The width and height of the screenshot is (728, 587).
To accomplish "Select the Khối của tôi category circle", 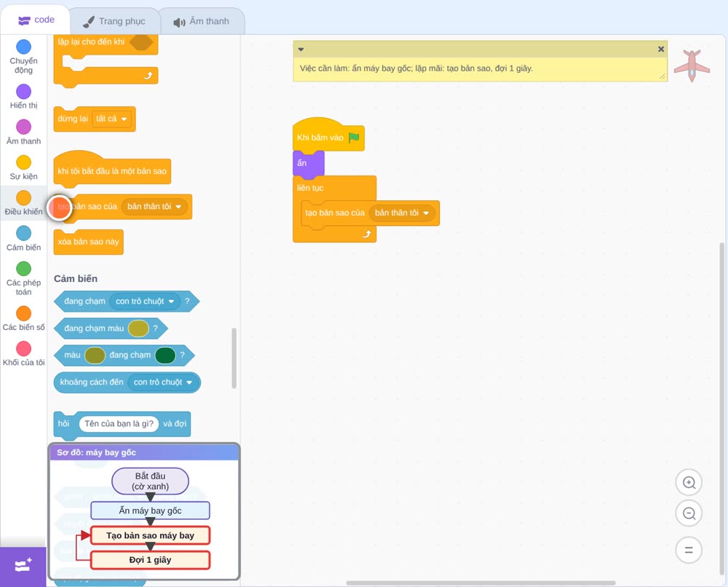I will 24,349.
